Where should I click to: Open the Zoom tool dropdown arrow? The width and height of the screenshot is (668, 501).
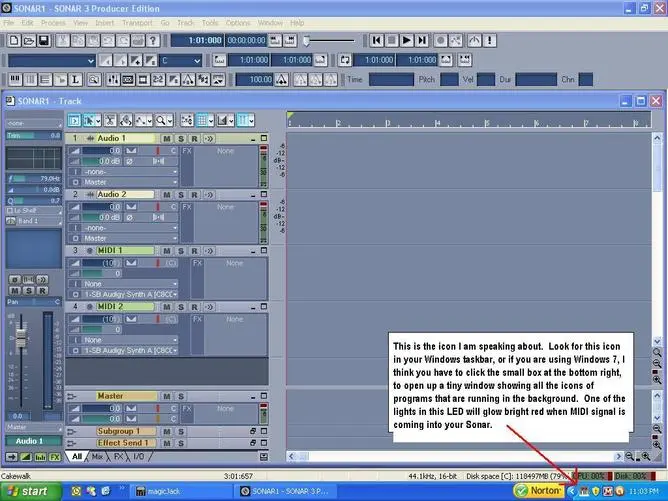[x=170, y=121]
